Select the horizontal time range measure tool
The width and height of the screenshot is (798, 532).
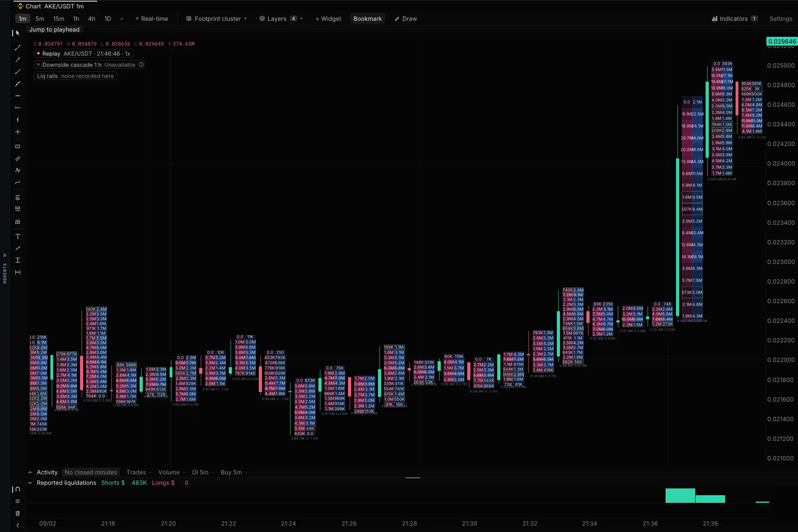18,272
